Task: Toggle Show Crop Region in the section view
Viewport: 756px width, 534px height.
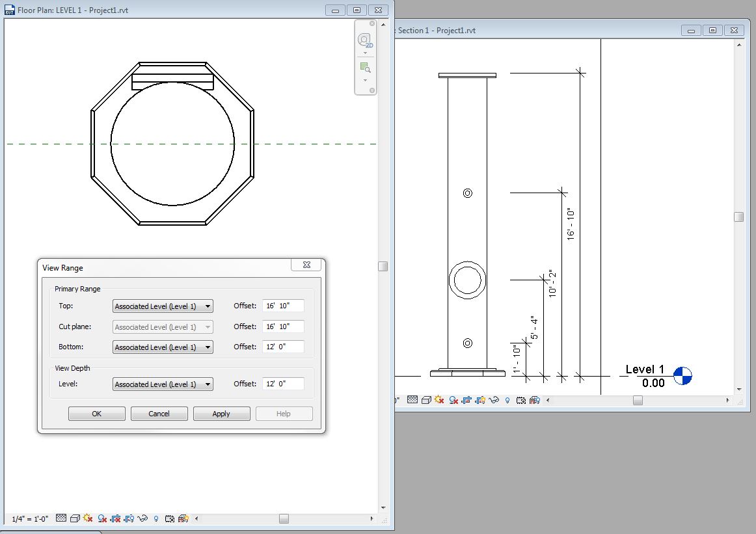Action: coord(479,399)
